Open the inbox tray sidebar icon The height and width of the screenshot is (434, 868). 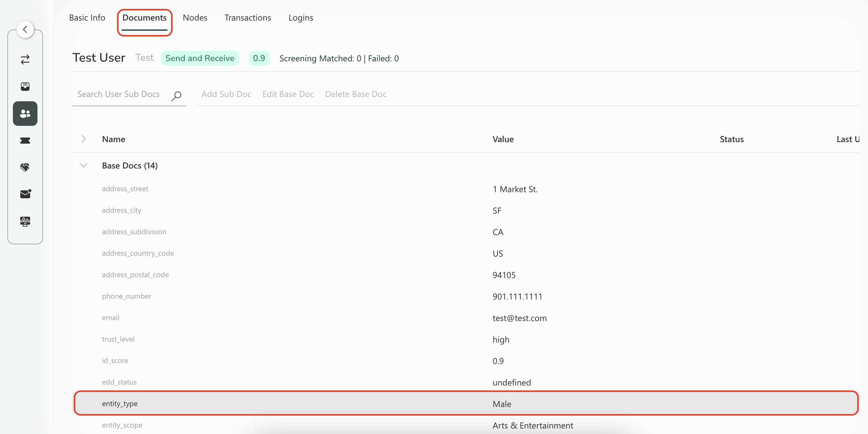25,87
